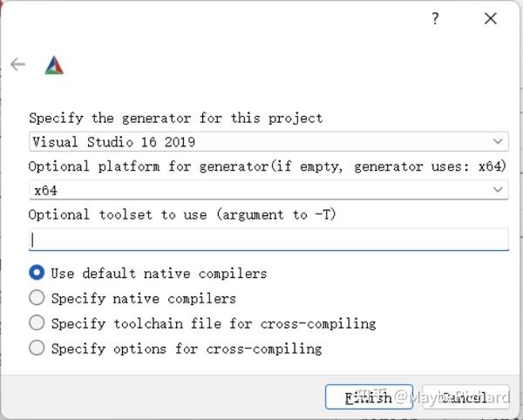Expand the x64 platform dropdown arrow
Viewport: 523px width, 420px height.
point(498,190)
